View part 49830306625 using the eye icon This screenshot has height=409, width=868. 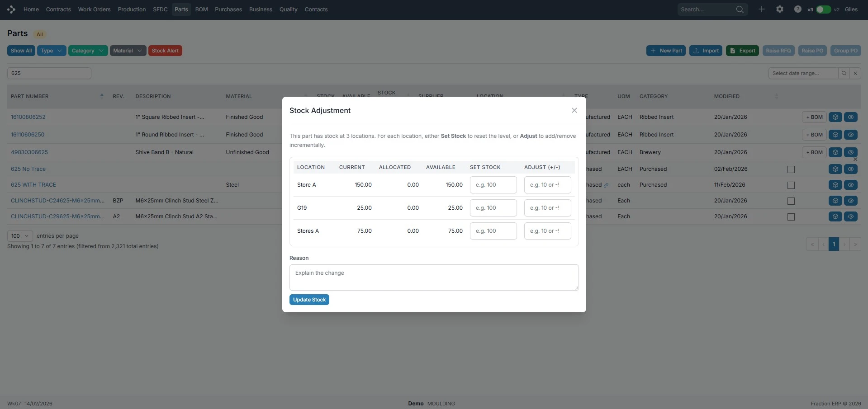(851, 152)
